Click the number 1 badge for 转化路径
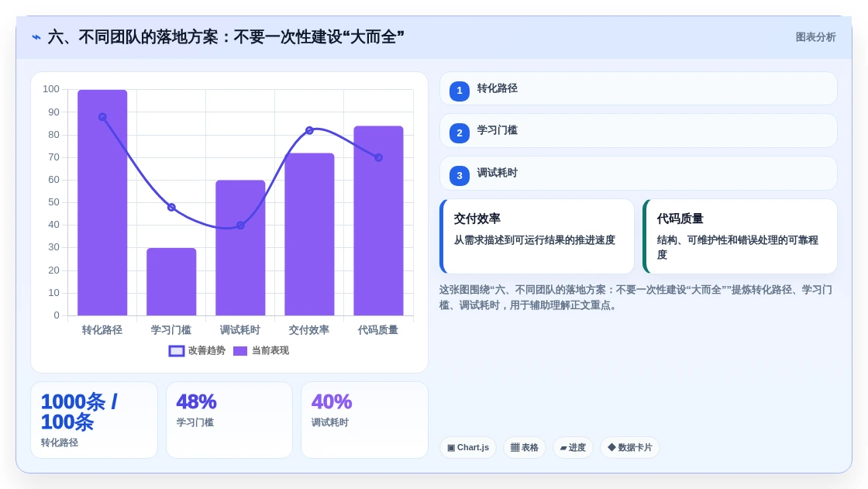 tap(460, 91)
